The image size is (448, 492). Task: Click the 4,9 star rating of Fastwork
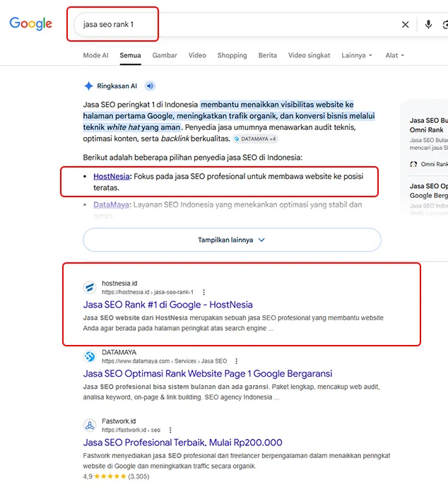(x=116, y=476)
